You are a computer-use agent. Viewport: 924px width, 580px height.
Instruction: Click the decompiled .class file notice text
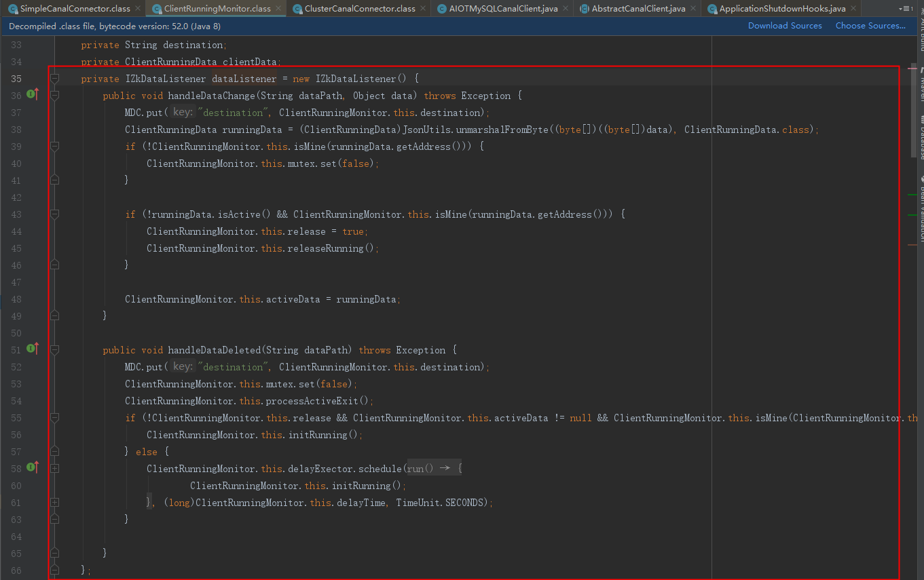click(x=115, y=26)
